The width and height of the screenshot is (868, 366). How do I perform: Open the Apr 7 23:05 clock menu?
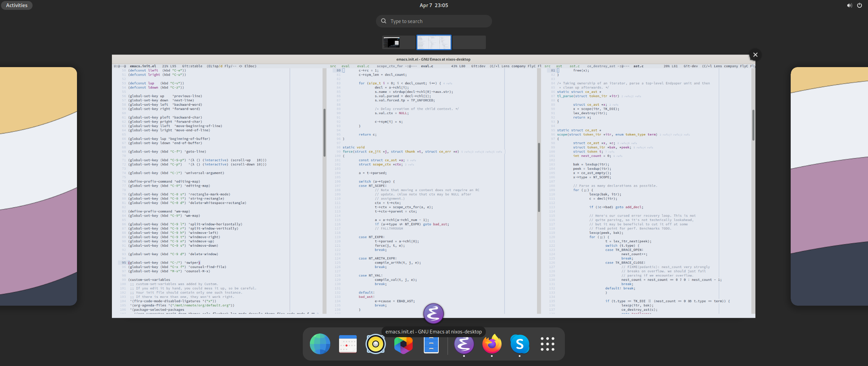point(434,5)
